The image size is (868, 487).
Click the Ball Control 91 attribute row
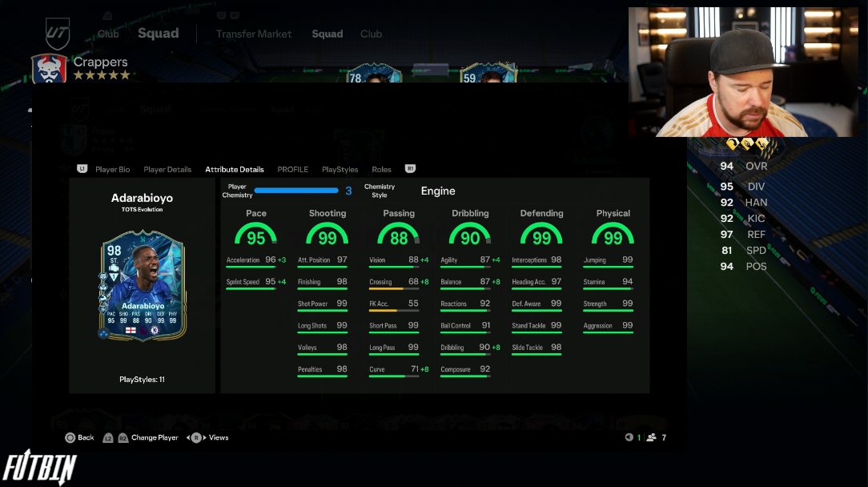(x=465, y=326)
